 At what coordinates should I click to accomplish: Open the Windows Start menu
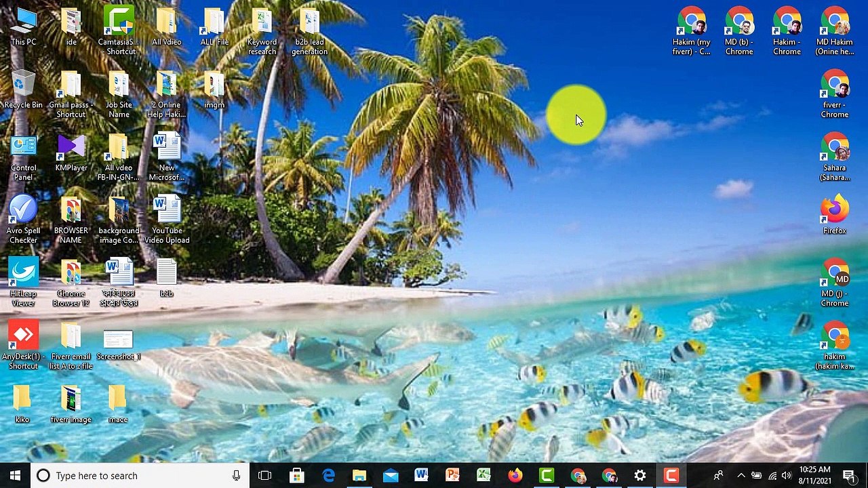(16, 476)
